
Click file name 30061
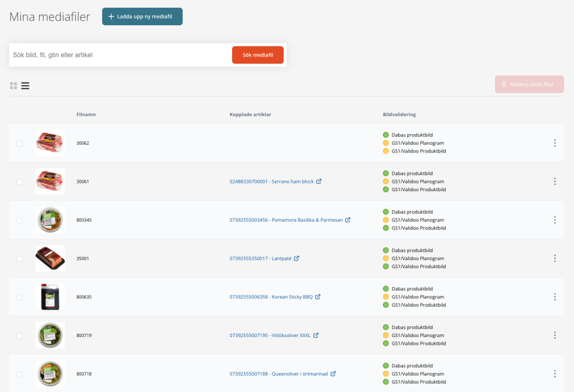point(83,181)
